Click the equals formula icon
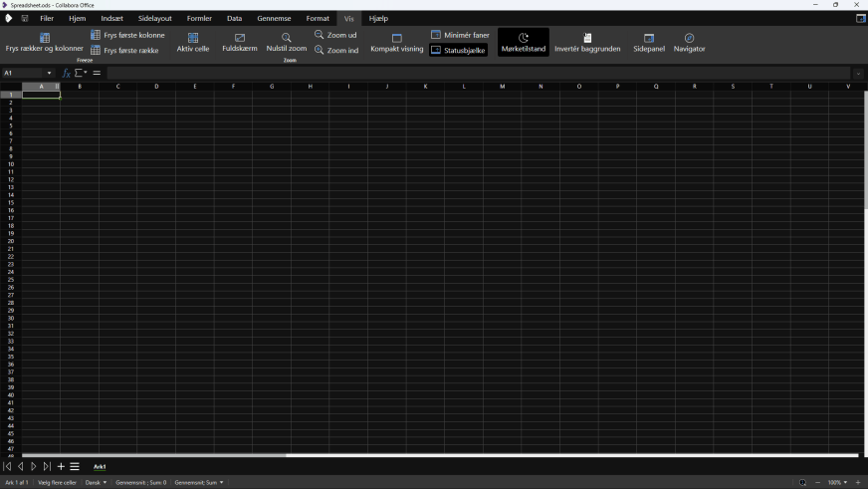This screenshot has width=868, height=489. point(97,73)
